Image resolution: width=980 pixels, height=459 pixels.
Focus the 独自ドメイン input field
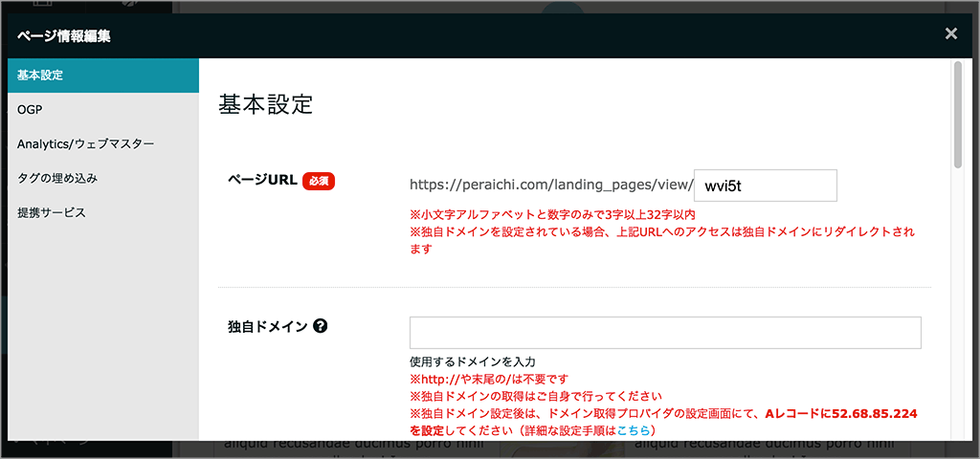click(x=665, y=333)
